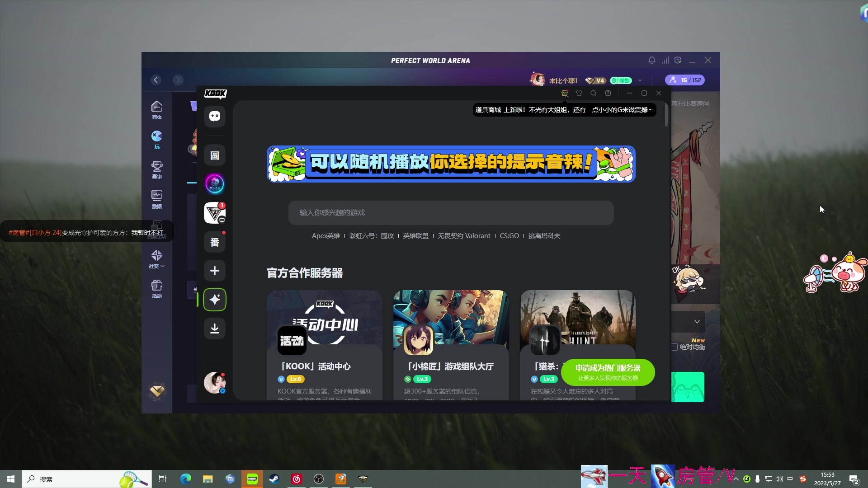Viewport: 868px width, 488px height.
Task: Click the Windows taskbar search box
Action: [87, 479]
